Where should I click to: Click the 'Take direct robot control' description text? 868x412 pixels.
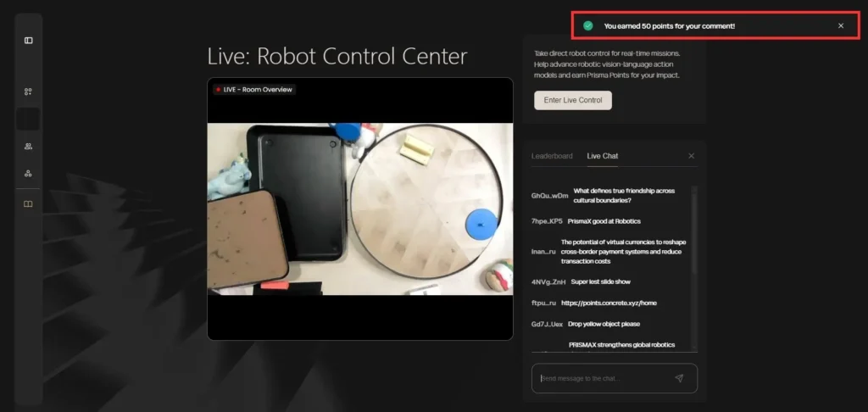(x=607, y=64)
